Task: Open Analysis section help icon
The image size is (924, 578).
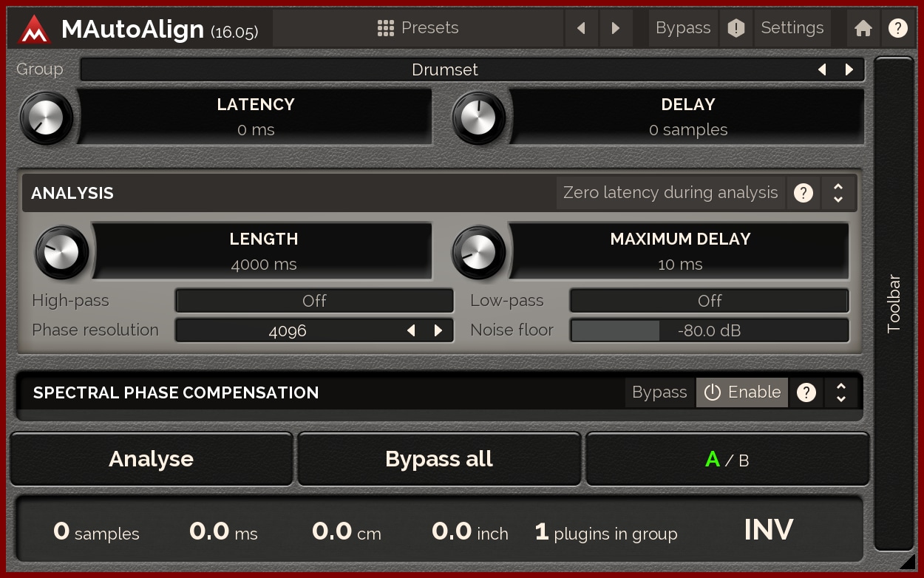Action: click(x=804, y=193)
